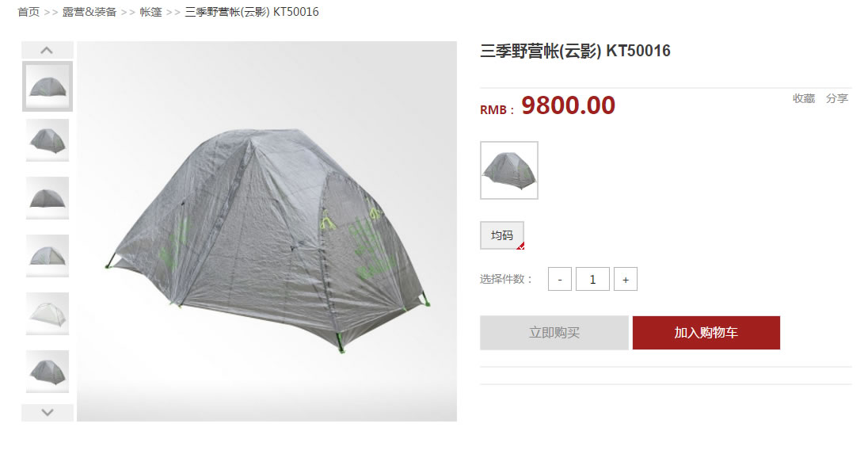Click the 分享 share link
This screenshot has height=458, width=868.
click(x=837, y=98)
